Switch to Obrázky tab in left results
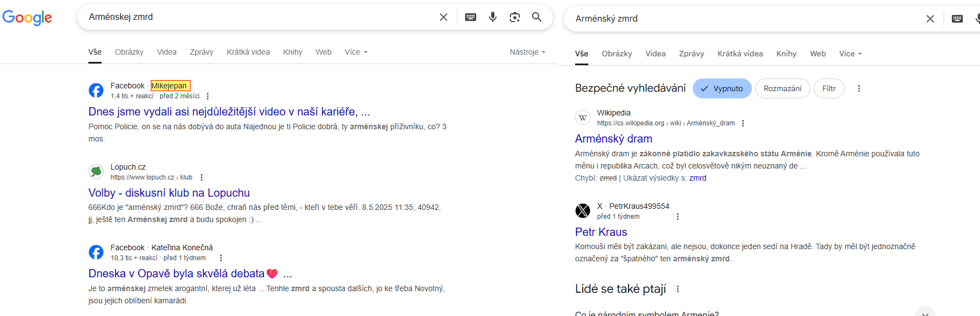 [129, 52]
